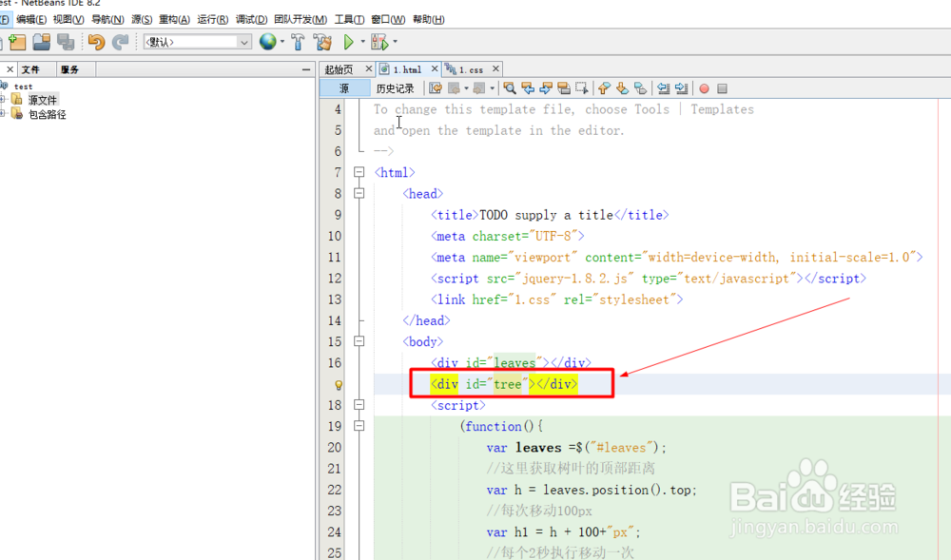Switch to the 服务 panel tab

click(x=75, y=69)
